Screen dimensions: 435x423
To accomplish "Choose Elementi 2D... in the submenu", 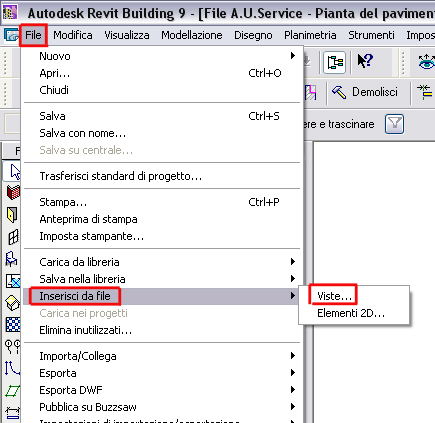I will click(x=354, y=313).
